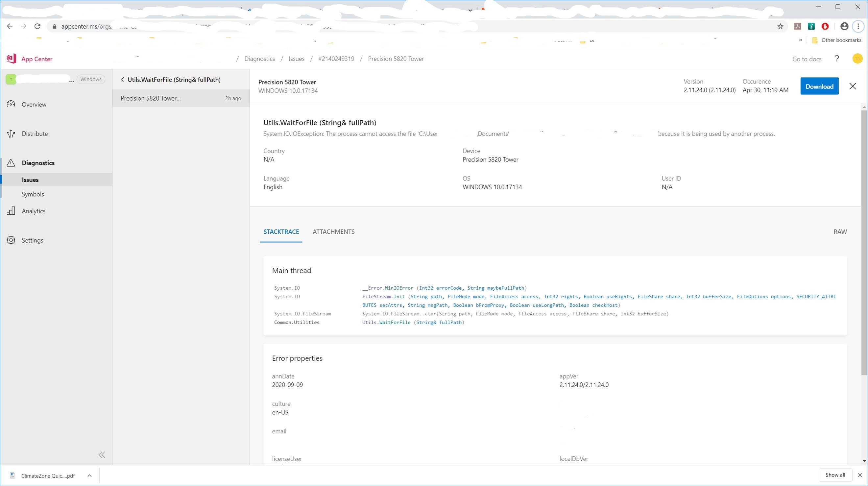The width and height of the screenshot is (868, 486).
Task: Close the crash detail panel
Action: tap(853, 86)
